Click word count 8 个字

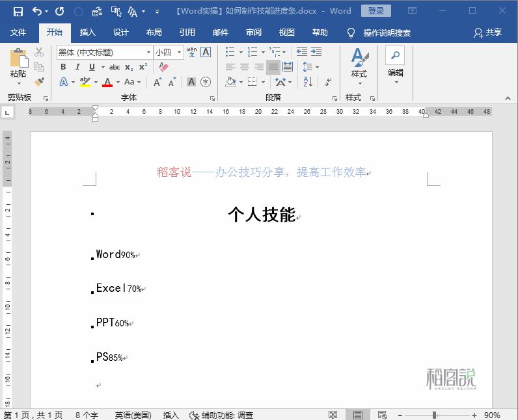87,415
